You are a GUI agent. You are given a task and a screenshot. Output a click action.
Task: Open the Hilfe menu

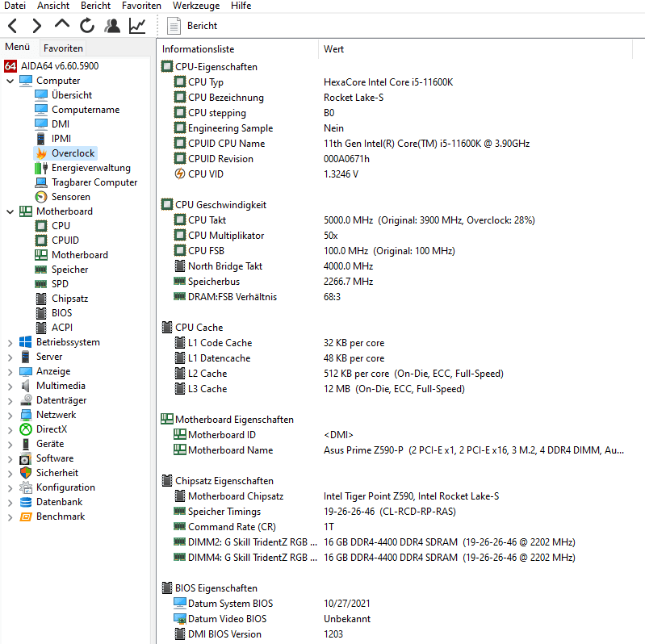(241, 6)
